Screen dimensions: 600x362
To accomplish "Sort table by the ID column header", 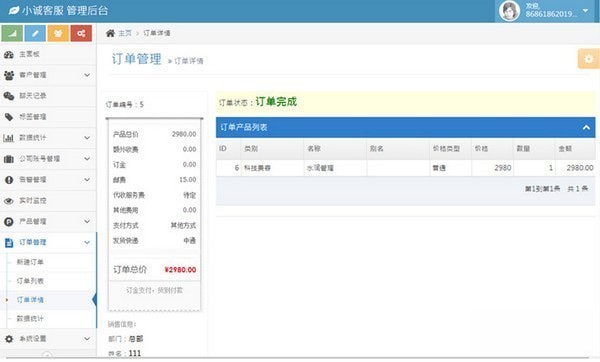I will (228, 149).
